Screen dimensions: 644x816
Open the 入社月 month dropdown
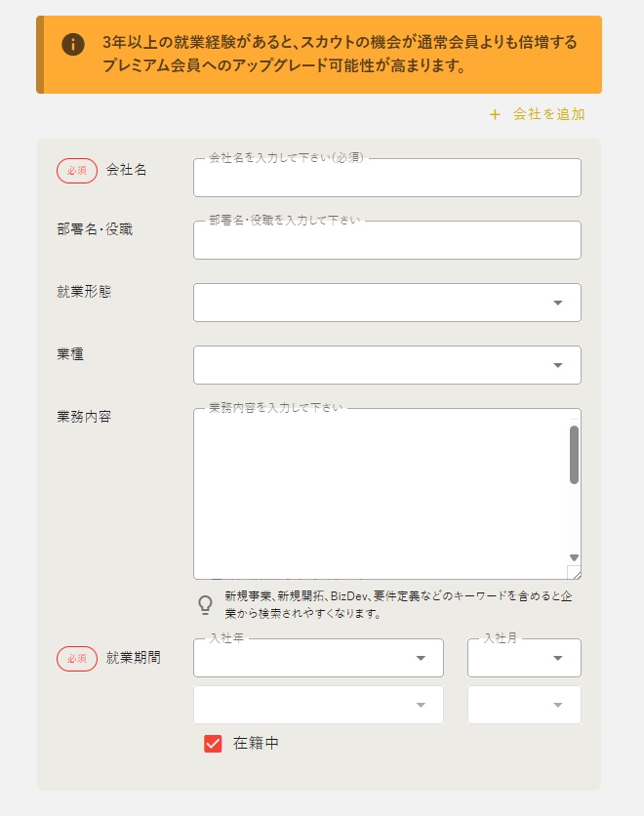[x=524, y=658]
